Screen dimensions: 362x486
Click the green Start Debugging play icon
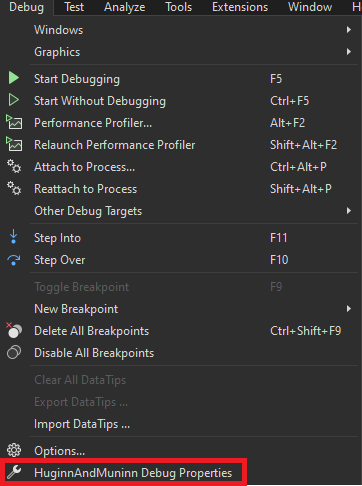coord(14,78)
